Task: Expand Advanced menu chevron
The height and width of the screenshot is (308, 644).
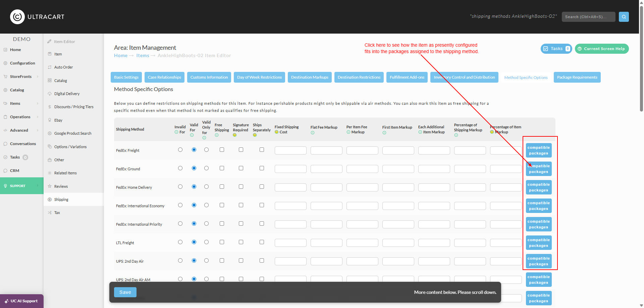Action: tap(38, 130)
